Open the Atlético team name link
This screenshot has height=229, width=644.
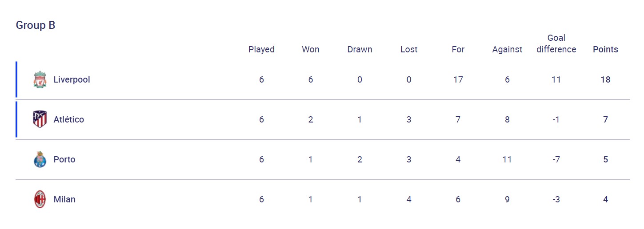point(68,120)
